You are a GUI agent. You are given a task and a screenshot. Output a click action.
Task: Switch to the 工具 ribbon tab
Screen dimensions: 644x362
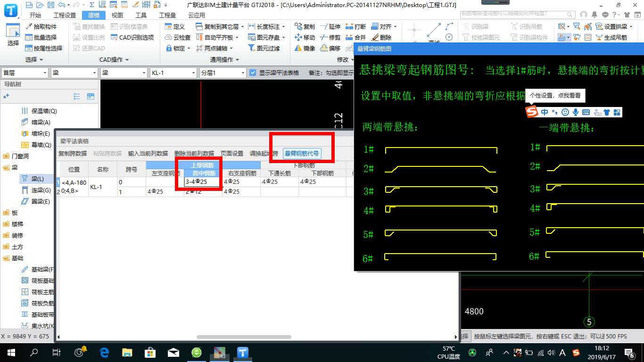click(x=141, y=16)
